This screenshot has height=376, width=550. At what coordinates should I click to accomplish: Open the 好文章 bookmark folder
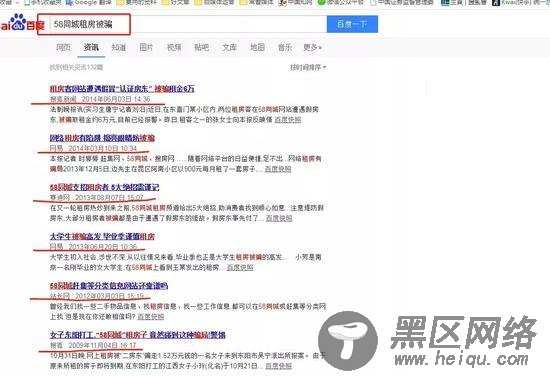[x=176, y=2]
